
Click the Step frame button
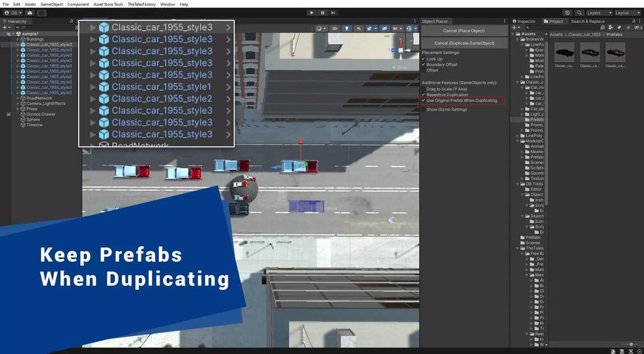tap(333, 13)
